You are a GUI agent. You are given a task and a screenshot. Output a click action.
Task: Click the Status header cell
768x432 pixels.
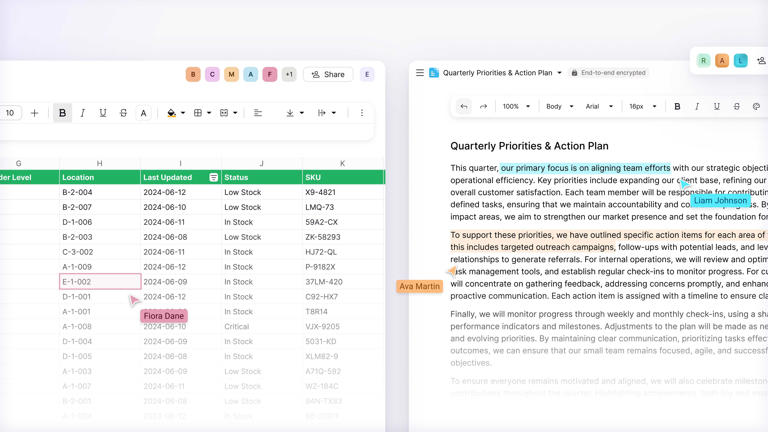[262, 177]
